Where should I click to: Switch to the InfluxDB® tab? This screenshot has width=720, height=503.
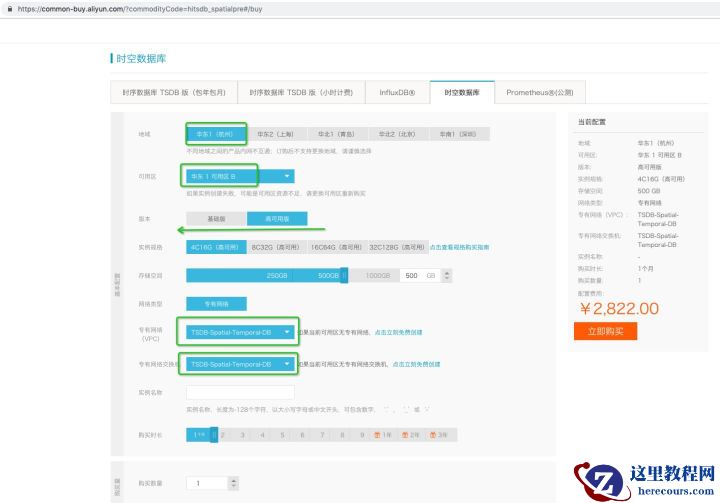[397, 92]
